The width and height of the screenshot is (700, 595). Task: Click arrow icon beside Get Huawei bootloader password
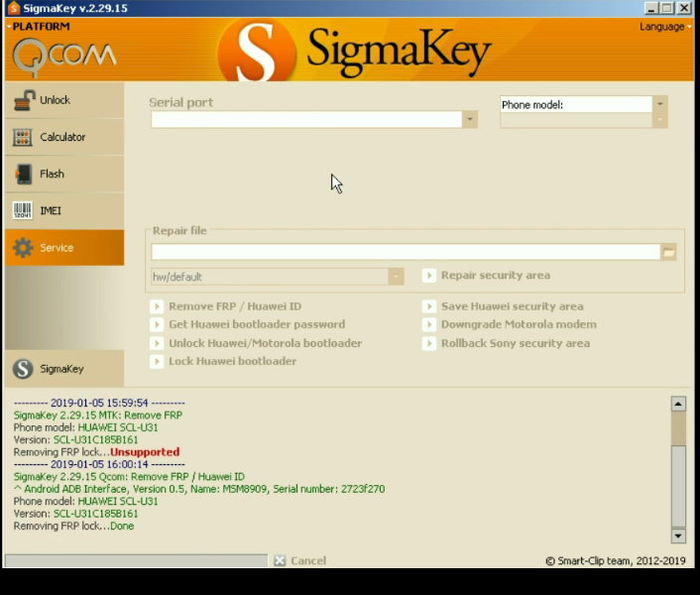tap(157, 324)
